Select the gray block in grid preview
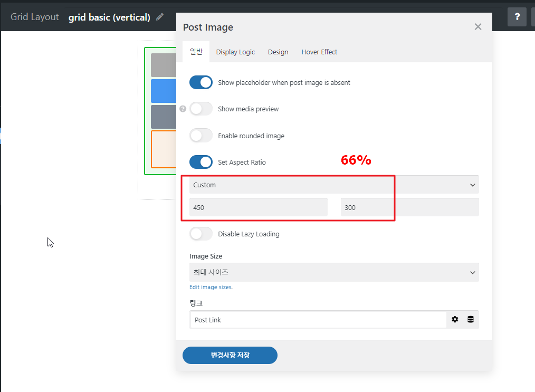This screenshot has width=535, height=392. 164,65
